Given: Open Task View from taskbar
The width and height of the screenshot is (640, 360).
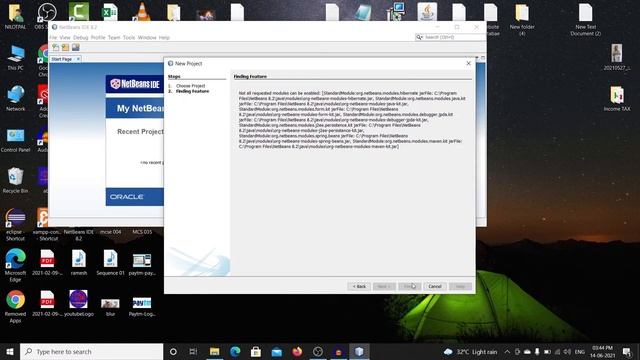Looking at the screenshot, I should click(193, 351).
